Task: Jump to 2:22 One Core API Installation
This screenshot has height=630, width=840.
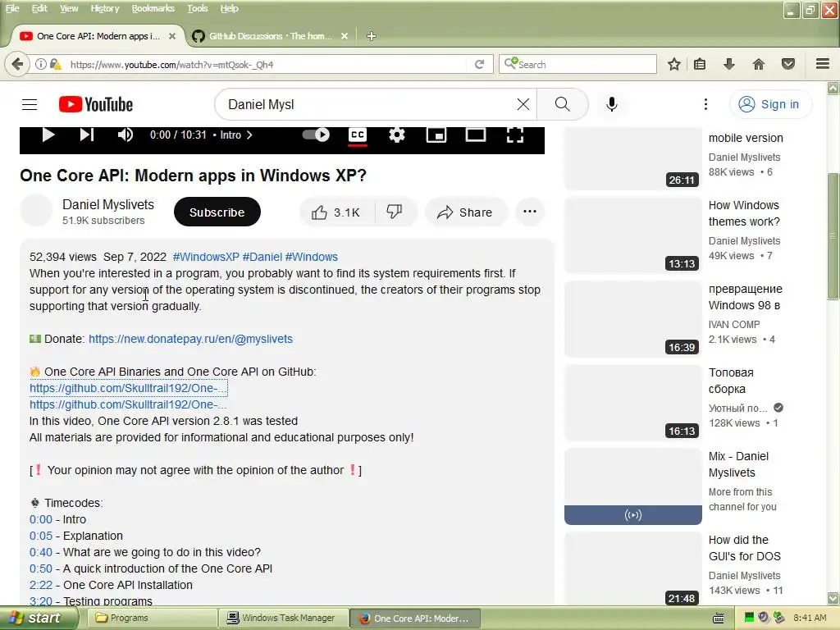Action: (x=41, y=585)
